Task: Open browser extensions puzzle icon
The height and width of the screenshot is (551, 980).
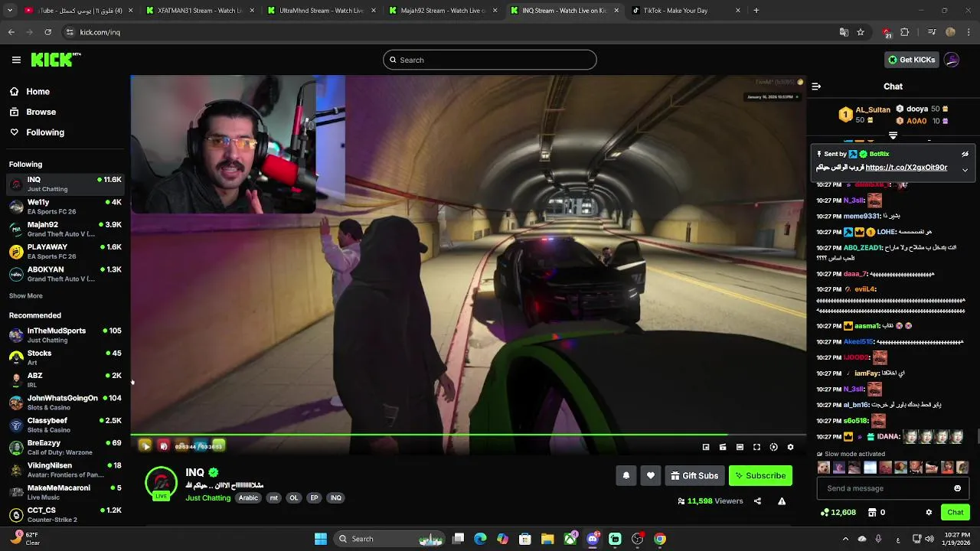Action: tap(905, 32)
